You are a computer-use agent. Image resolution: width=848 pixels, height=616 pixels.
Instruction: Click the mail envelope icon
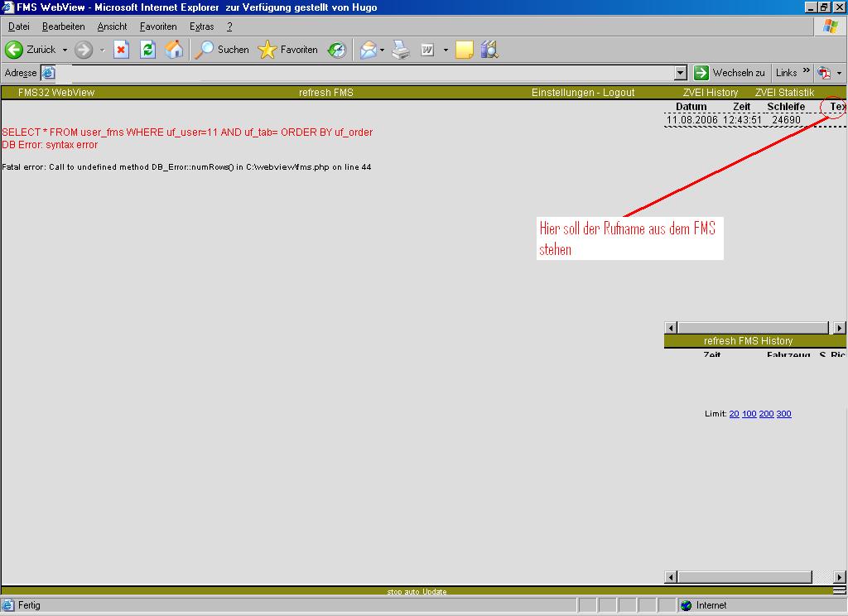pos(368,50)
